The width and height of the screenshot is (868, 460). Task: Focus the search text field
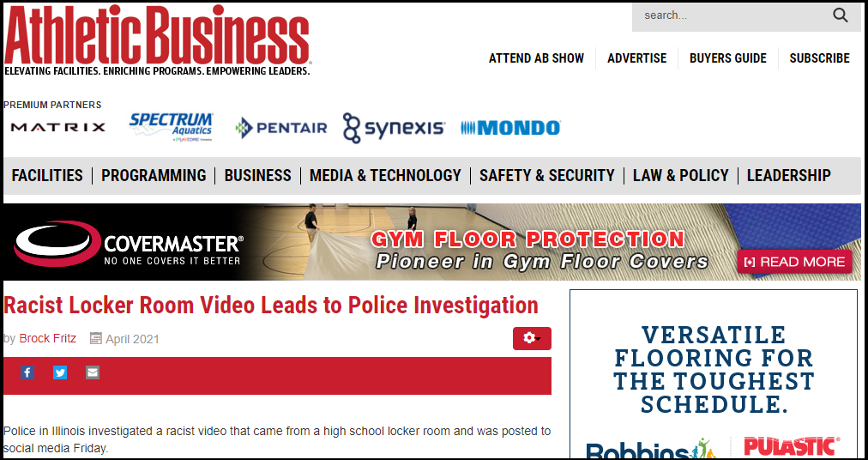pyautogui.click(x=731, y=15)
